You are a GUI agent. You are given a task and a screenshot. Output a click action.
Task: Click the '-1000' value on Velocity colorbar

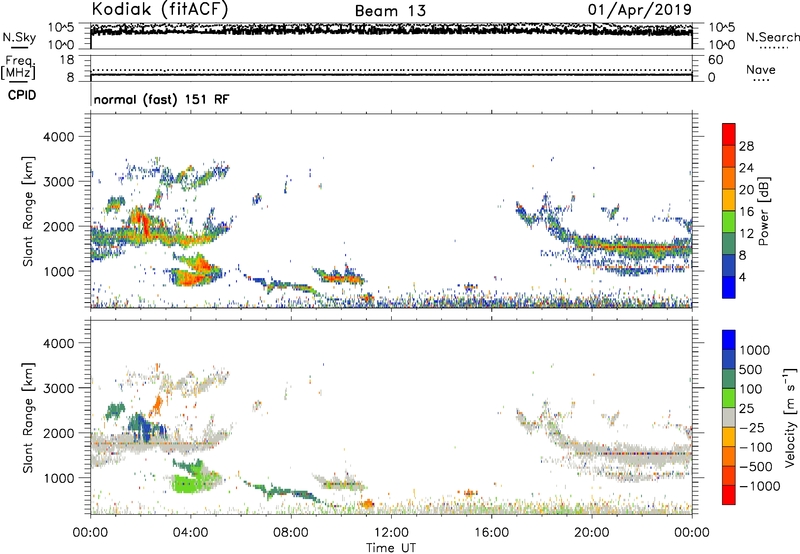pyautogui.click(x=759, y=486)
